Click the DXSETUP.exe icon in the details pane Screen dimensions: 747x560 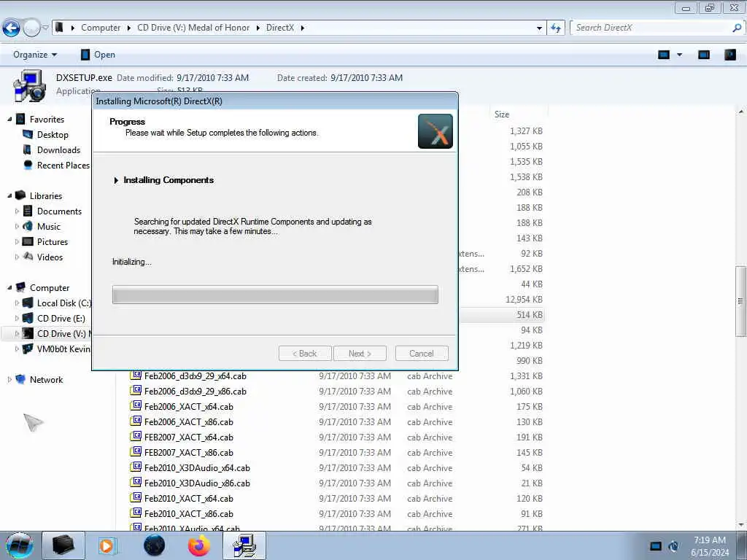(x=29, y=86)
